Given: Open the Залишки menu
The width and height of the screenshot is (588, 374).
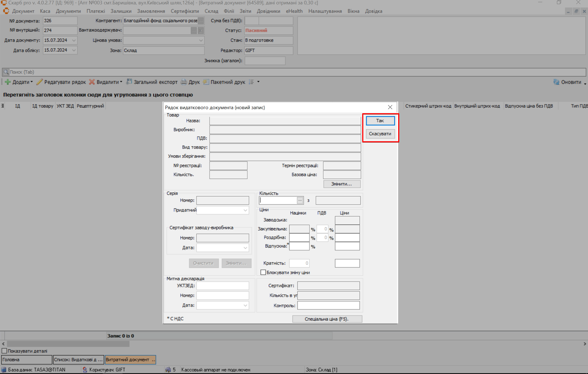Looking at the screenshot, I should point(121,11).
